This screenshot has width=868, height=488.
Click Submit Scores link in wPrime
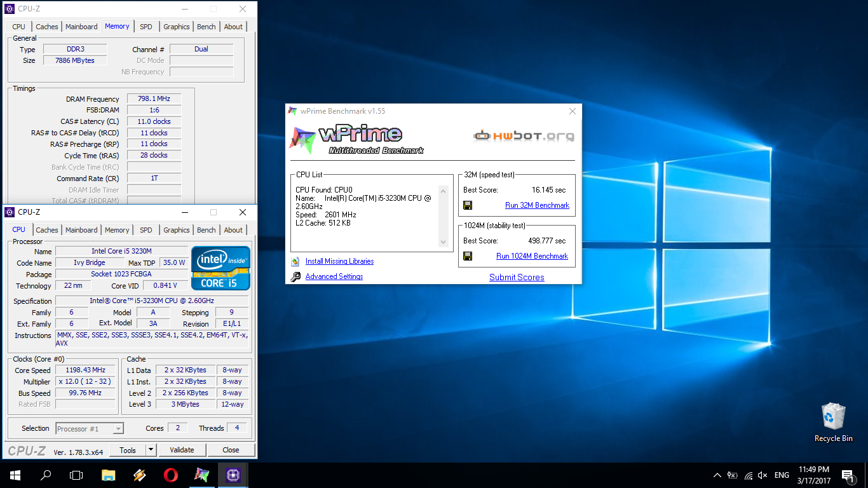coord(517,277)
